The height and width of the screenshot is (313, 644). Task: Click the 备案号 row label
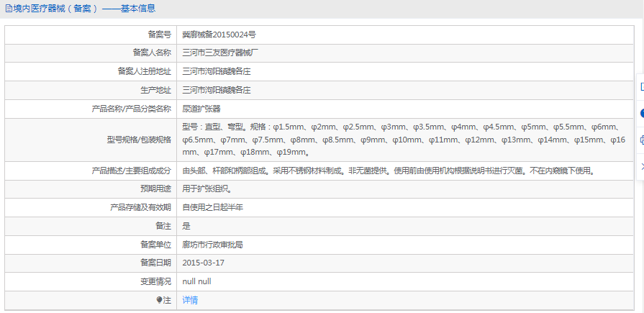tap(159, 35)
